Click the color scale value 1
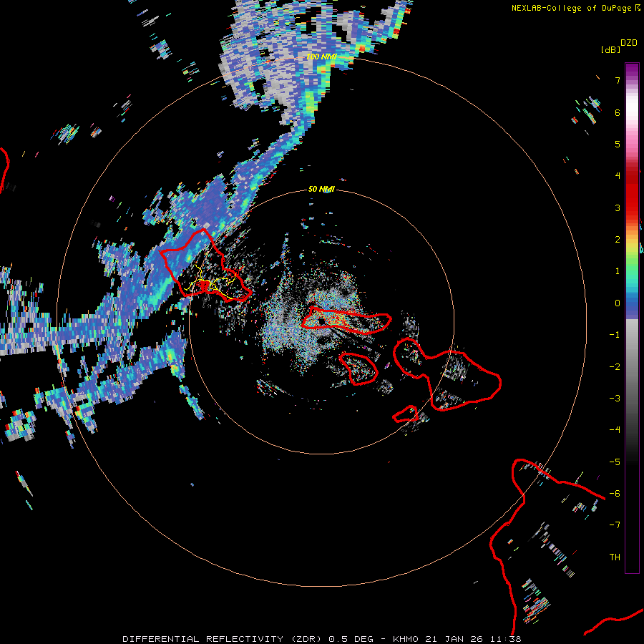The image size is (644, 644). 618,271
